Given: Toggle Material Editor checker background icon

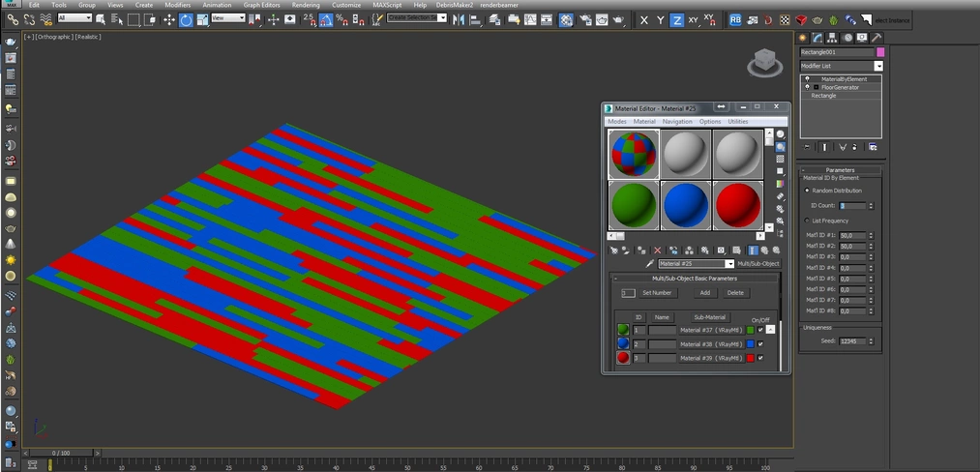Looking at the screenshot, I should [x=780, y=159].
